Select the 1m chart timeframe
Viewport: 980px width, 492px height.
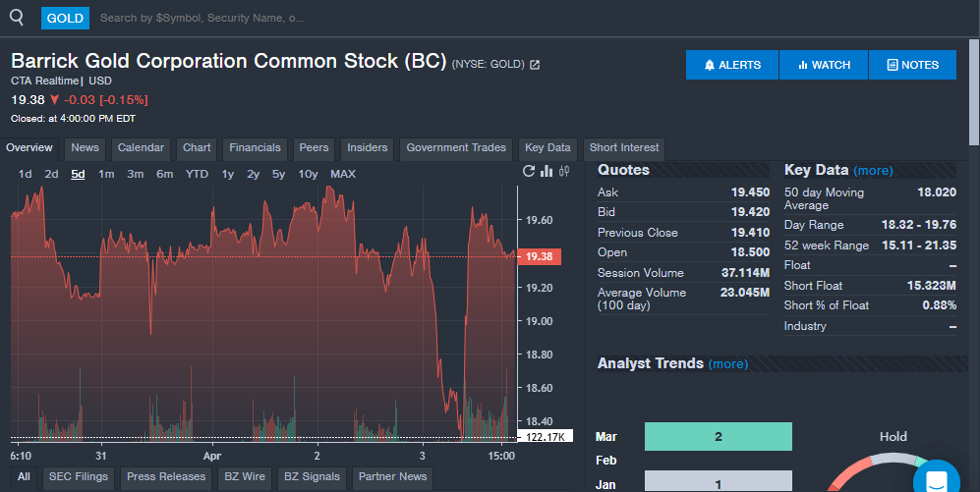tap(106, 174)
